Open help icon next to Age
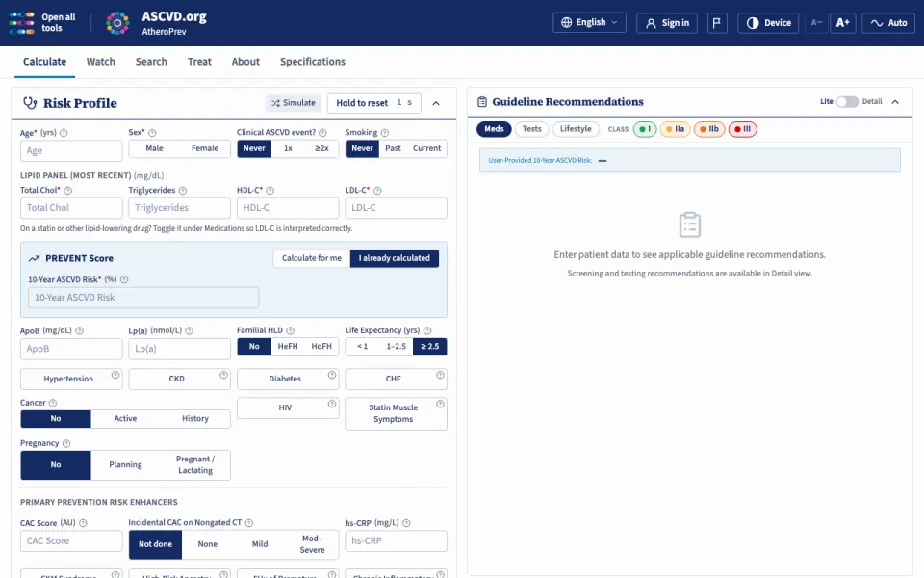This screenshot has height=578, width=924. pyautogui.click(x=64, y=133)
